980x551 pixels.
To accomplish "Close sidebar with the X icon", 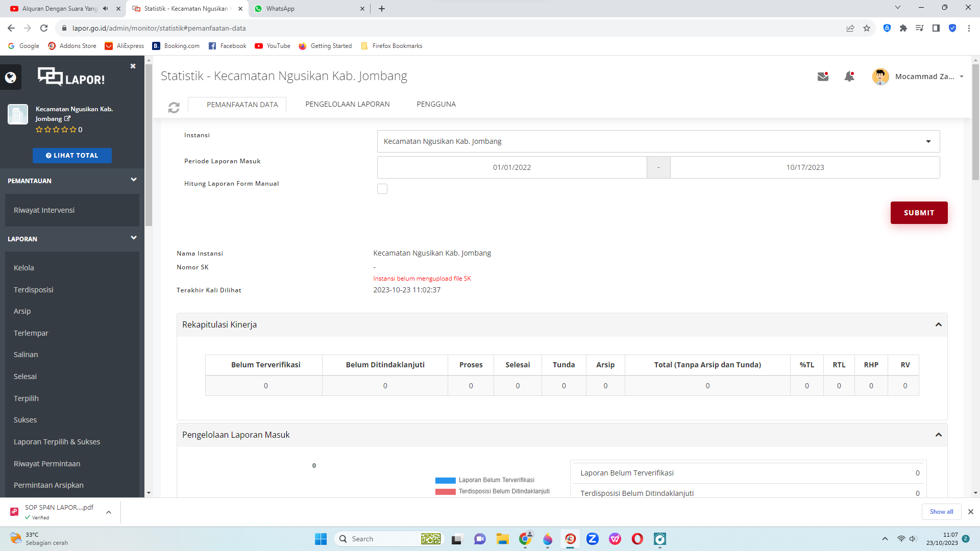I will (133, 66).
